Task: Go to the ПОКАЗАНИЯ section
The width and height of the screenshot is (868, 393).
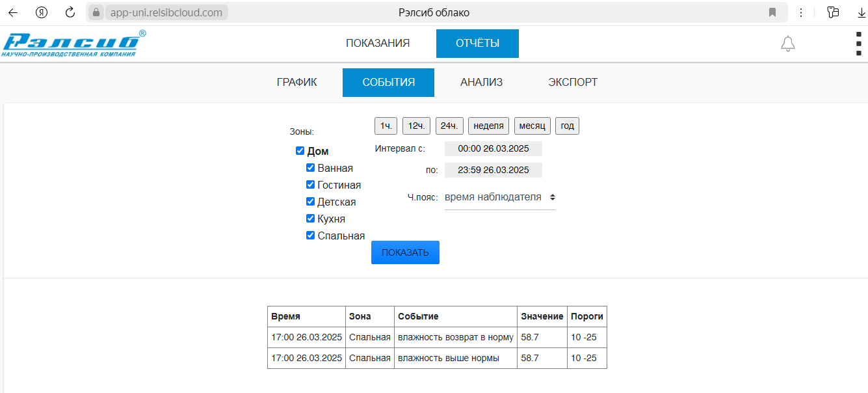Action: click(377, 44)
